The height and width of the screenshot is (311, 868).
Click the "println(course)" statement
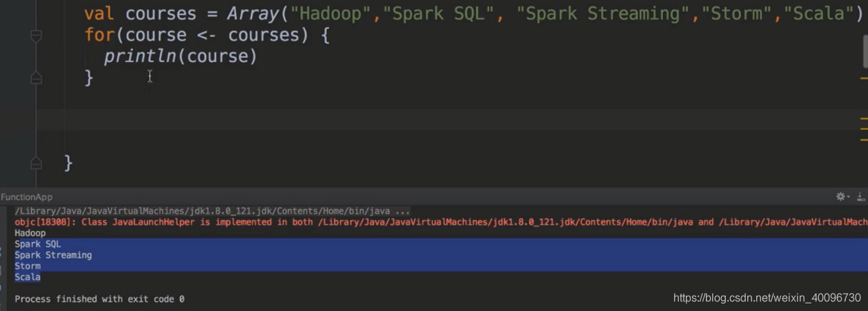[181, 57]
